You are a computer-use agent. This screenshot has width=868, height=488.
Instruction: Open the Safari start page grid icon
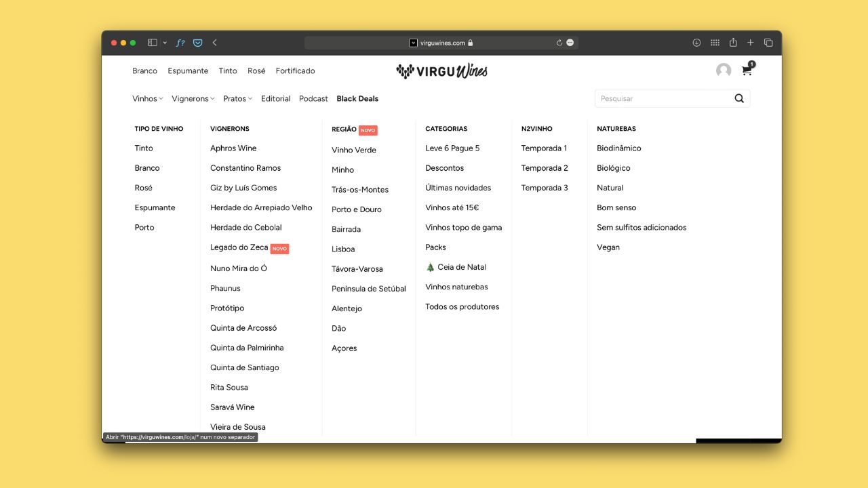click(715, 43)
